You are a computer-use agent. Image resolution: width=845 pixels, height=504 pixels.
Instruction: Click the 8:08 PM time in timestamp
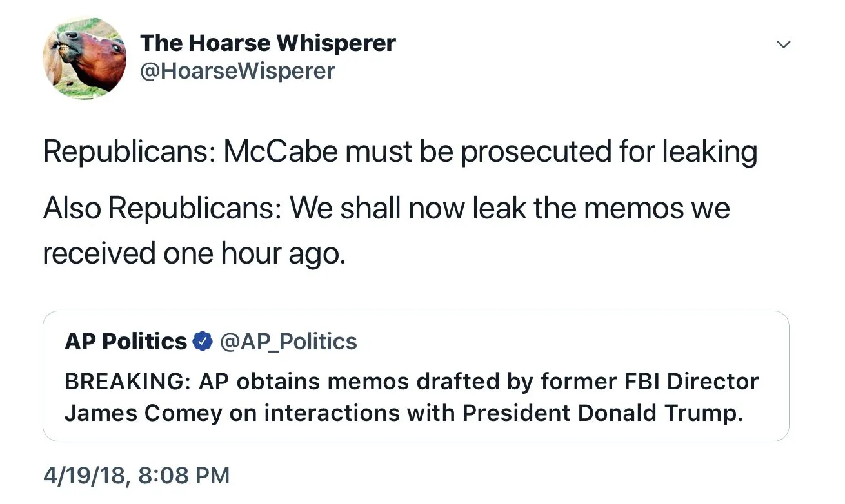(183, 476)
